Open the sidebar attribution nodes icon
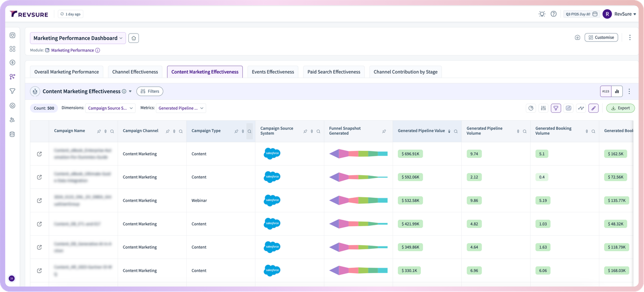 click(x=12, y=77)
